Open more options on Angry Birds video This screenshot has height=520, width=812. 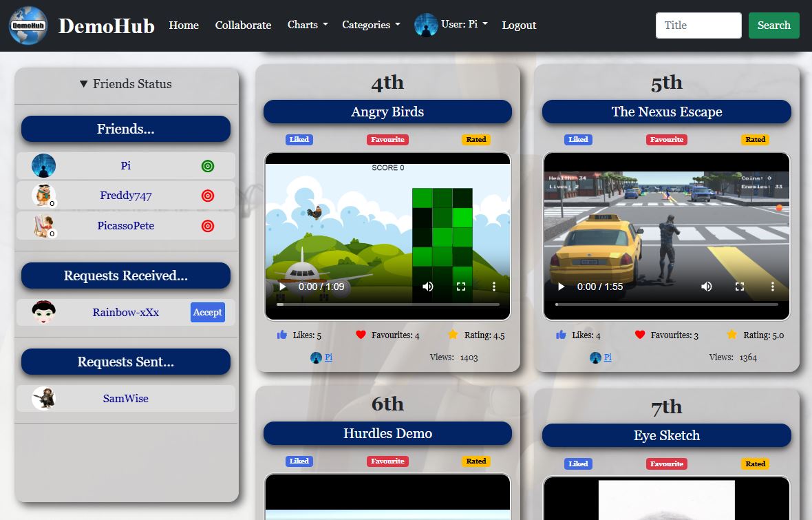click(x=494, y=287)
